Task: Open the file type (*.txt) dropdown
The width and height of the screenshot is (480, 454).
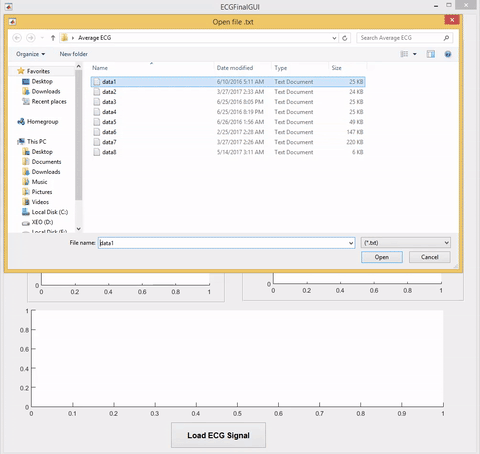Action: [406, 243]
